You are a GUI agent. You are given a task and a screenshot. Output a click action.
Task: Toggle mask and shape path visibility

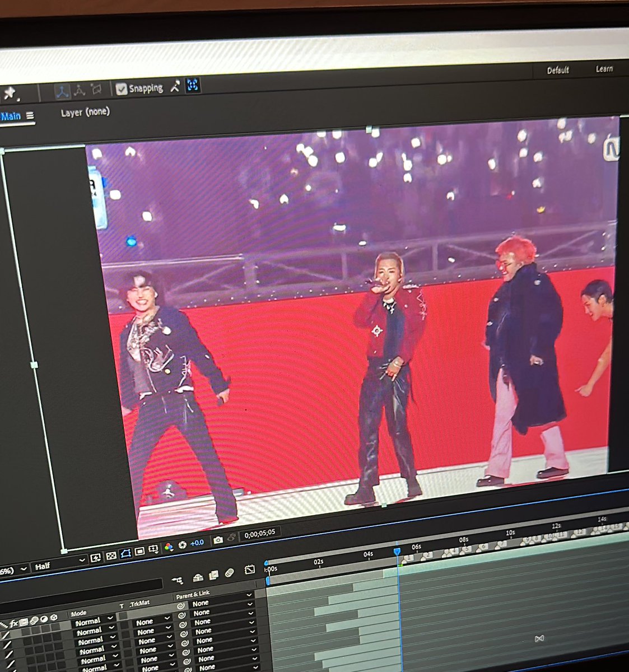pyautogui.click(x=125, y=553)
